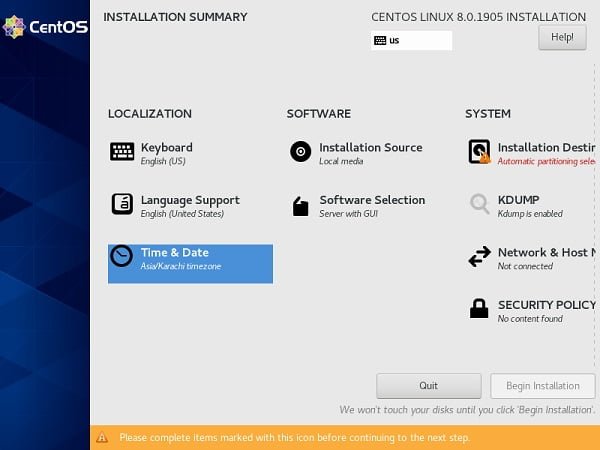Open the KDUMP label
600x450 pixels.
point(518,200)
